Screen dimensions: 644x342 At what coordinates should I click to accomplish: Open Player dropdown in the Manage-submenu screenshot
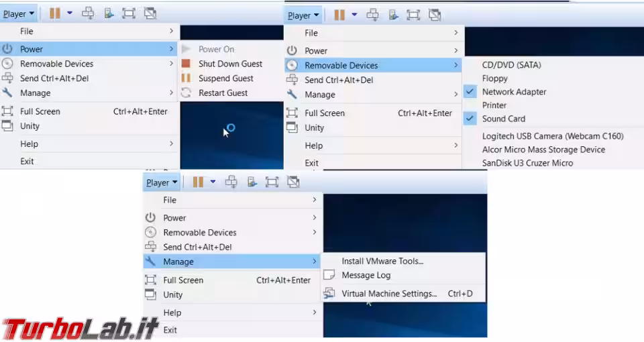tap(162, 182)
